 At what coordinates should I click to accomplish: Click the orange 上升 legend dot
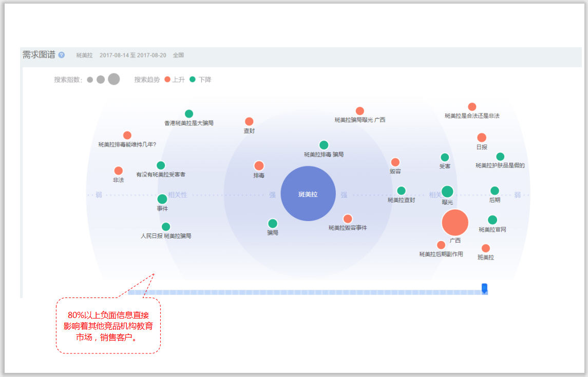click(167, 80)
